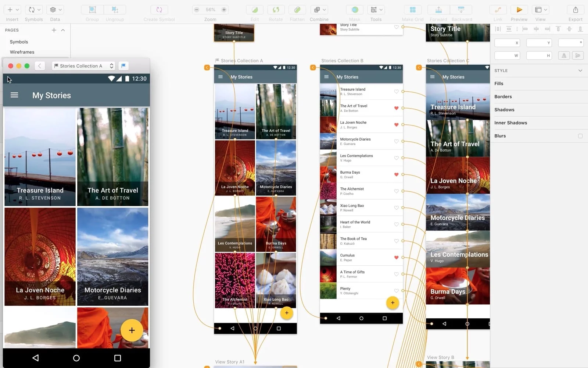
Task: Click the Fills section header
Action: 499,84
